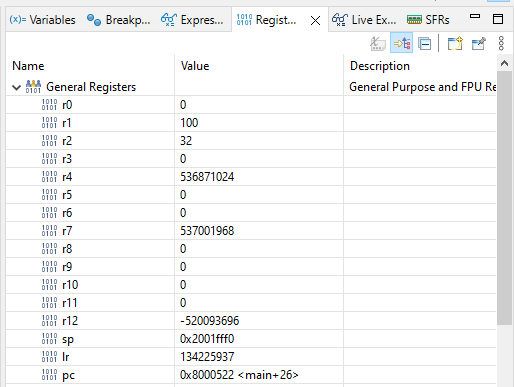Select register r10 row

[251, 285]
